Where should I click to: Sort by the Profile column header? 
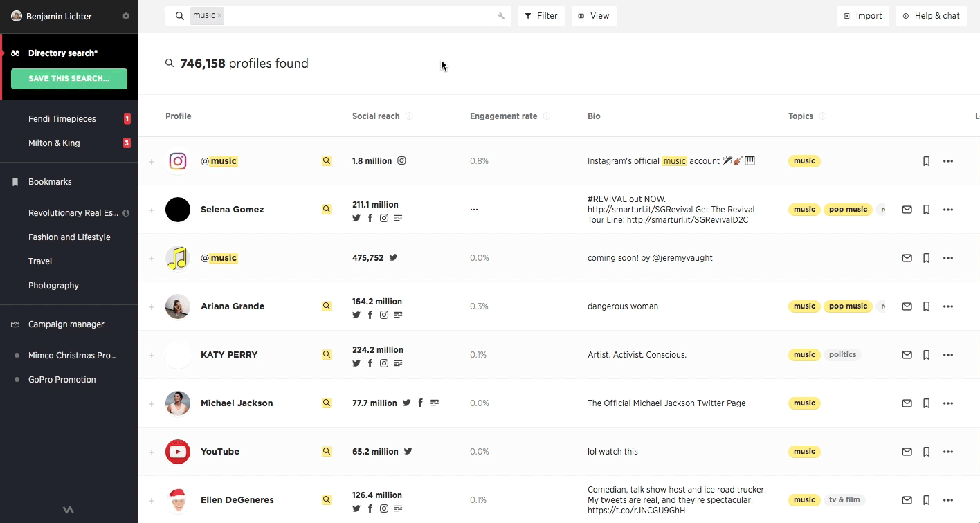(178, 116)
